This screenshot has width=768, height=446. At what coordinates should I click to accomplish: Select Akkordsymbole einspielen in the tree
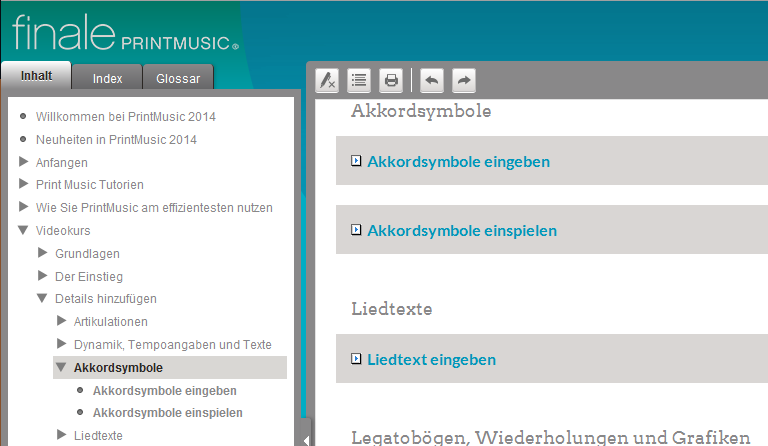pyautogui.click(x=167, y=412)
